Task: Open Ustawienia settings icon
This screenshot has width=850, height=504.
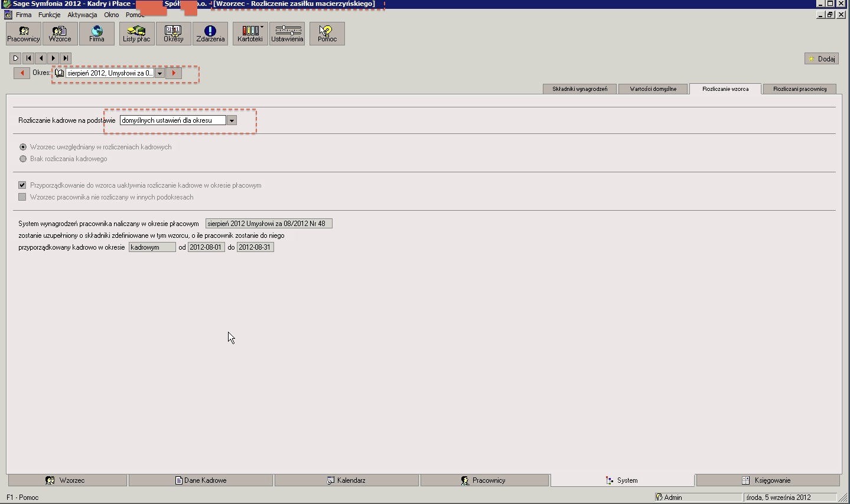Action: (287, 34)
